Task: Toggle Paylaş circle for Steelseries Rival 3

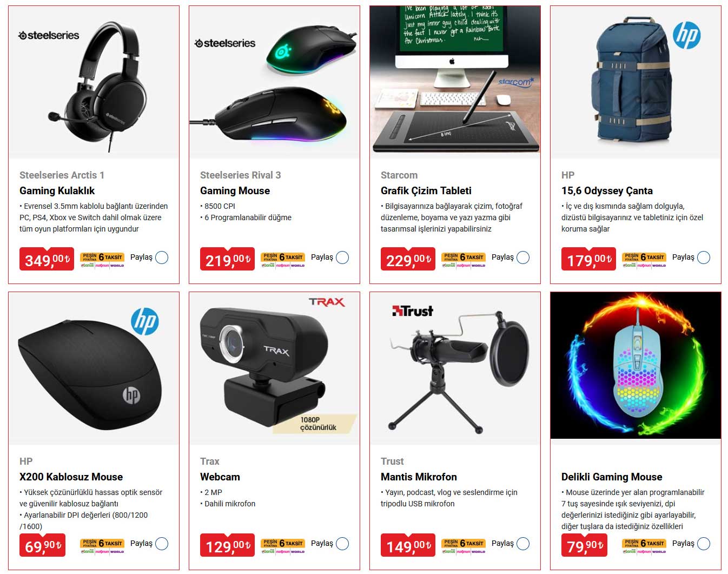Action: click(x=342, y=258)
